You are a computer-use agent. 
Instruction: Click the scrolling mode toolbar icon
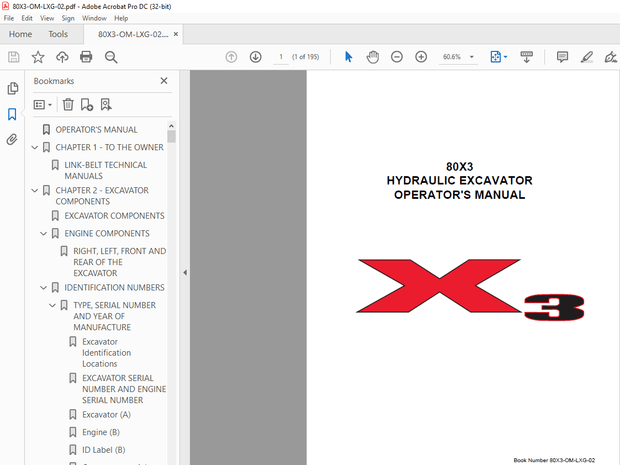point(526,57)
